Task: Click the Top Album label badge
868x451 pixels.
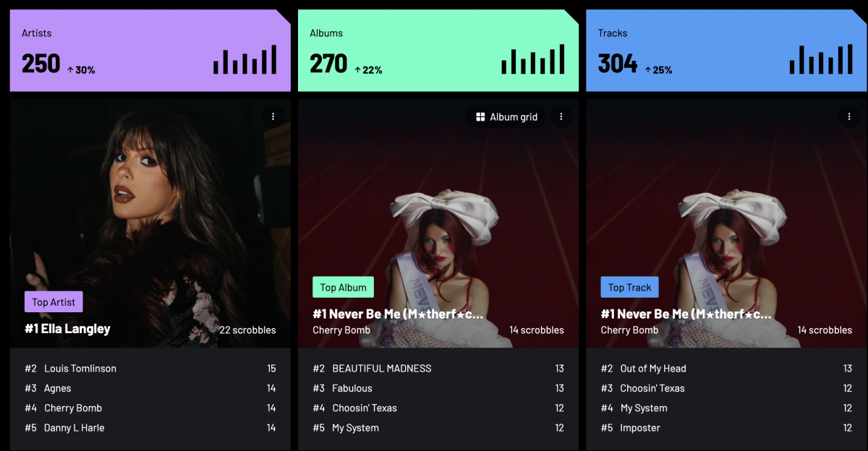Action: pos(343,287)
